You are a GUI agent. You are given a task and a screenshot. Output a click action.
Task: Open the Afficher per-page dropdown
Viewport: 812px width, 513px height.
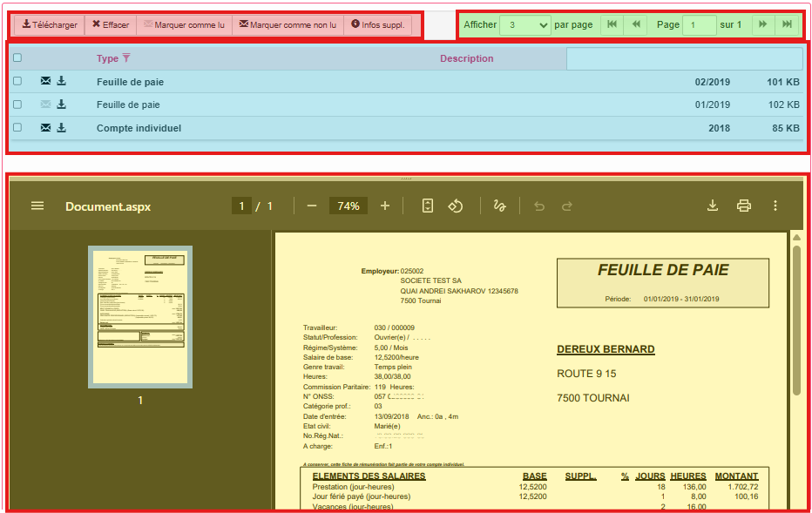point(525,24)
